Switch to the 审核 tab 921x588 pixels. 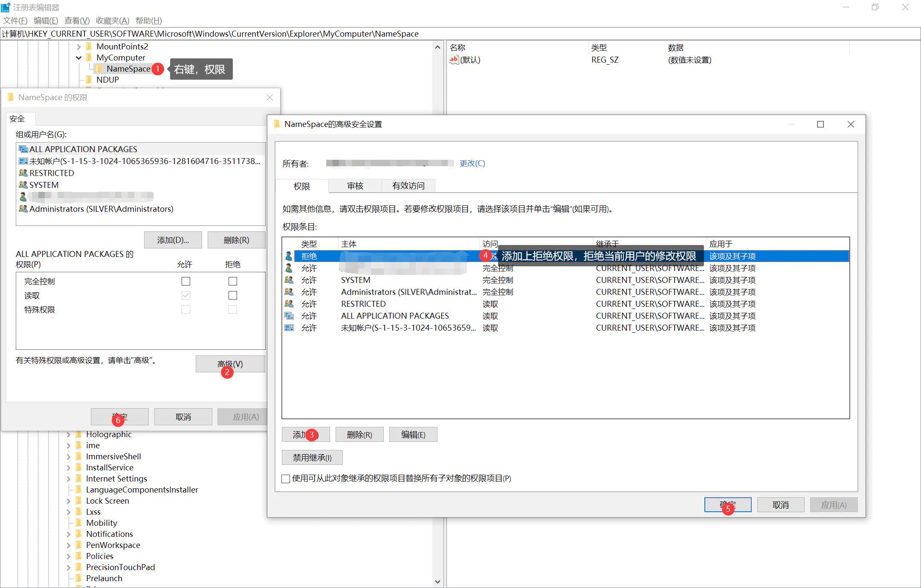click(355, 186)
